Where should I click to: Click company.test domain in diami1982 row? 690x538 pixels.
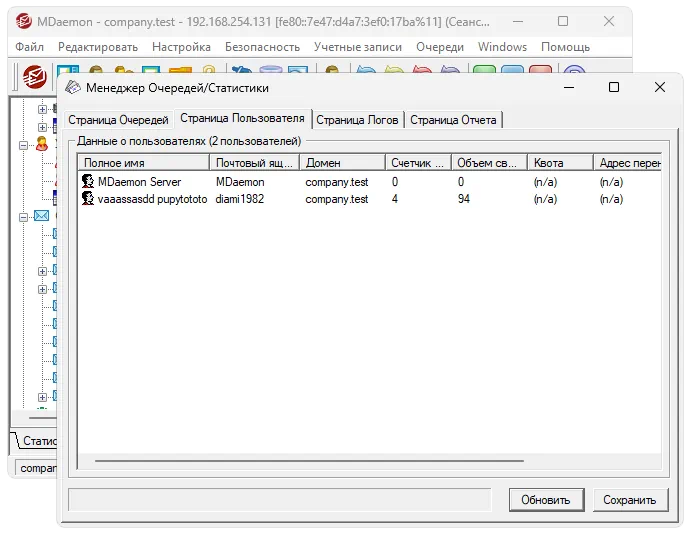[x=337, y=199]
